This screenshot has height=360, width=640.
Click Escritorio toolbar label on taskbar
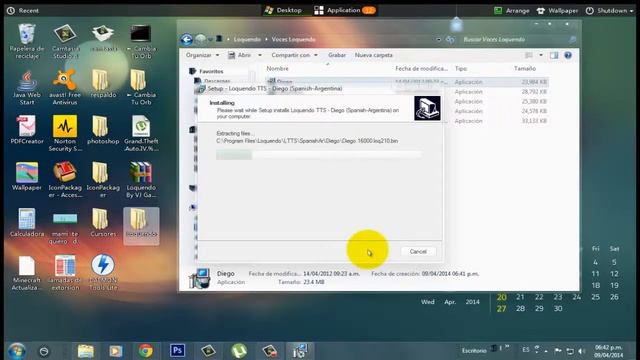pyautogui.click(x=474, y=351)
